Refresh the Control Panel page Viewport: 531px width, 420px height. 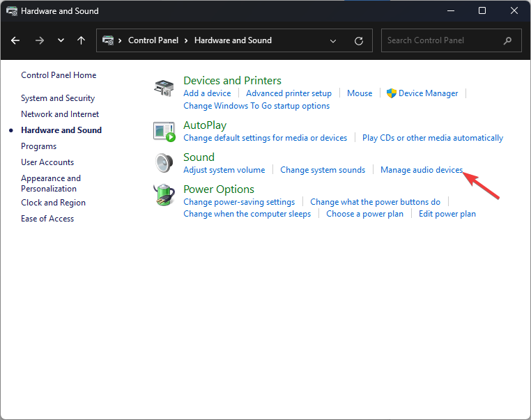(x=359, y=40)
